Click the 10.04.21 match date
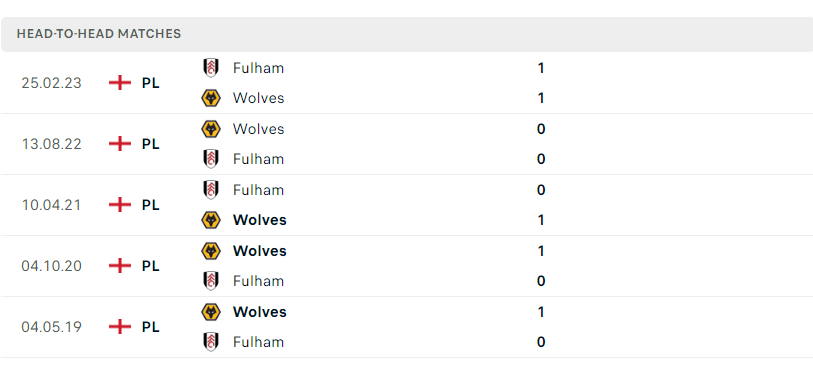 (51, 205)
